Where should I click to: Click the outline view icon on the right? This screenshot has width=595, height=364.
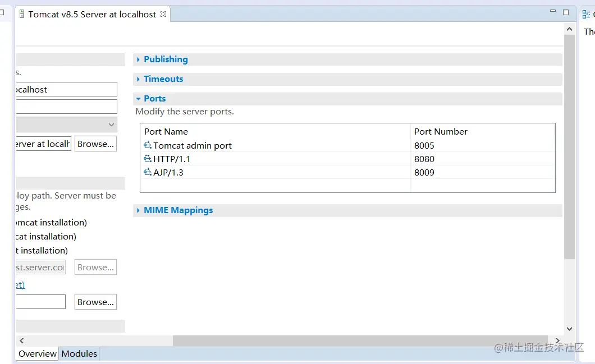tap(586, 15)
